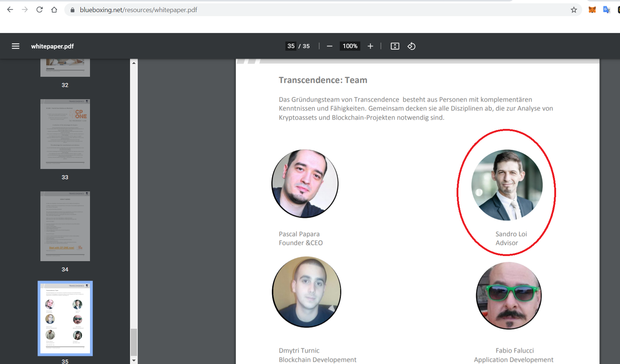Click the site lock icon in address bar
Image resolution: width=620 pixels, height=364 pixels.
click(72, 10)
